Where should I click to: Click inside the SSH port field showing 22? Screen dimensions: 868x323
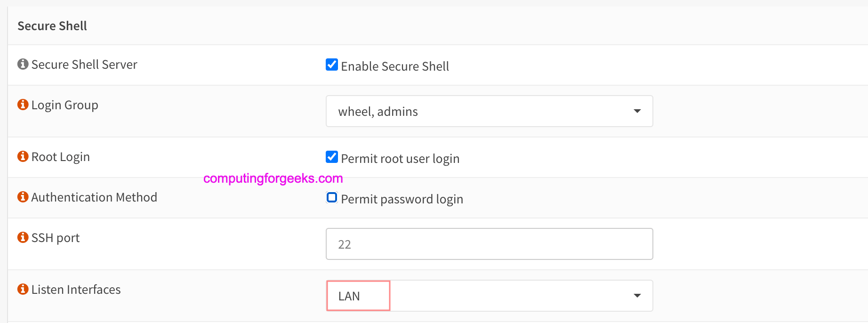pyautogui.click(x=489, y=244)
